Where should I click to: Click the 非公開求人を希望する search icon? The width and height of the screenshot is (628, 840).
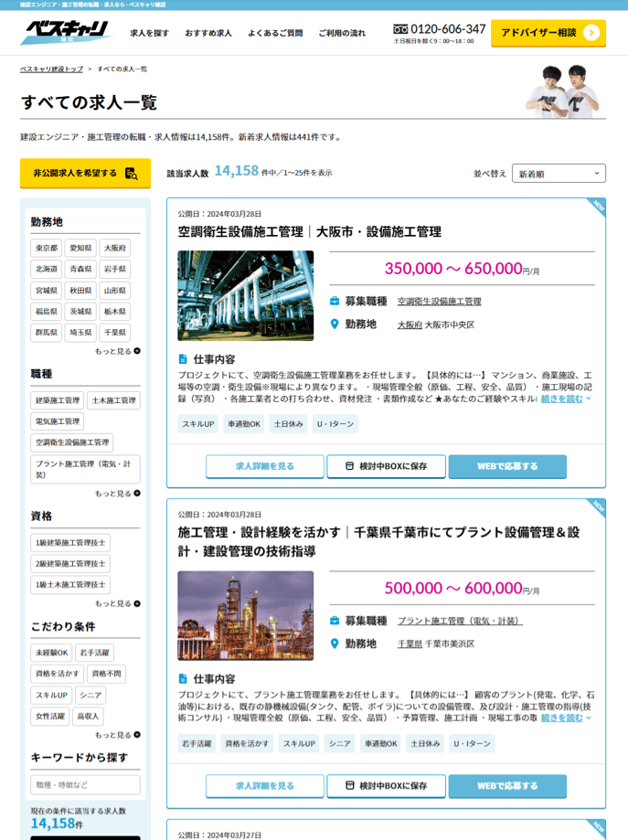point(131,173)
